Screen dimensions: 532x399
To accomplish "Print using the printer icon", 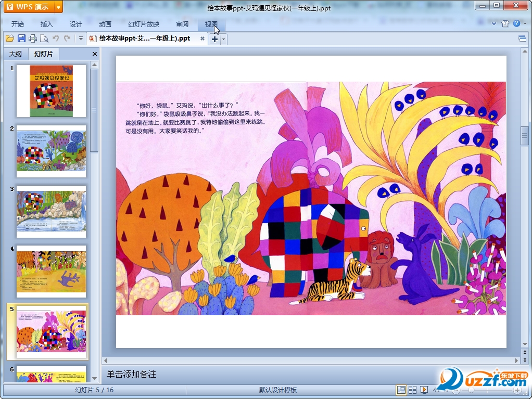I will [33, 38].
